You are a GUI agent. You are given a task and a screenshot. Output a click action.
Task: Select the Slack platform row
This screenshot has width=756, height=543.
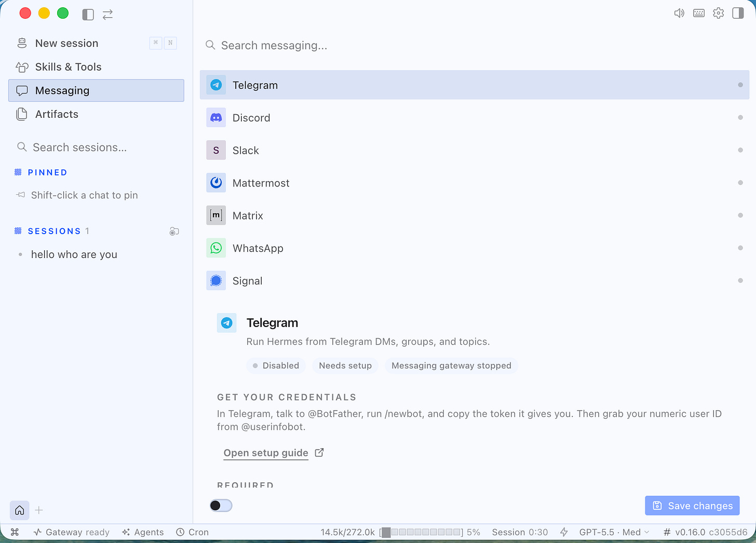coord(474,150)
